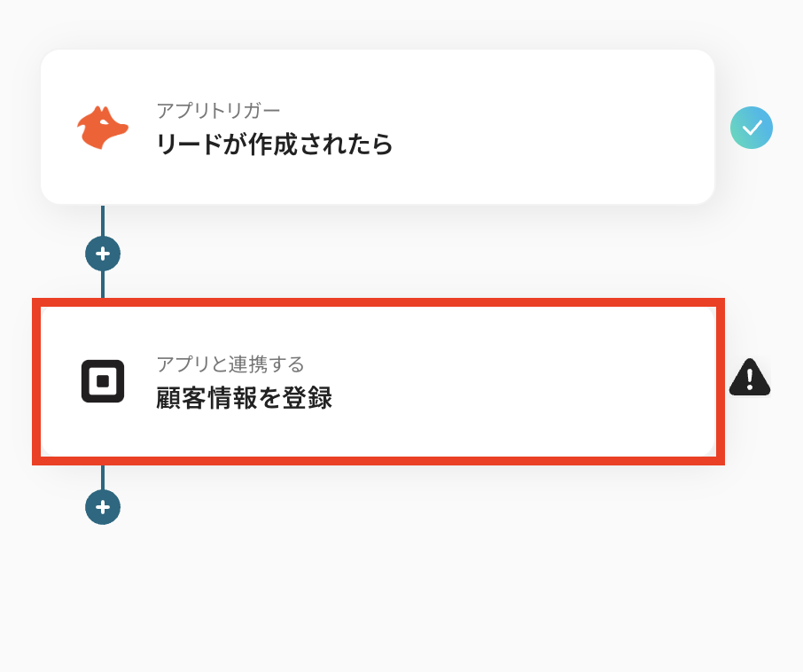The width and height of the screenshot is (803, 672).
Task: Click the blank space left of the fox icon
Action: pos(58,128)
